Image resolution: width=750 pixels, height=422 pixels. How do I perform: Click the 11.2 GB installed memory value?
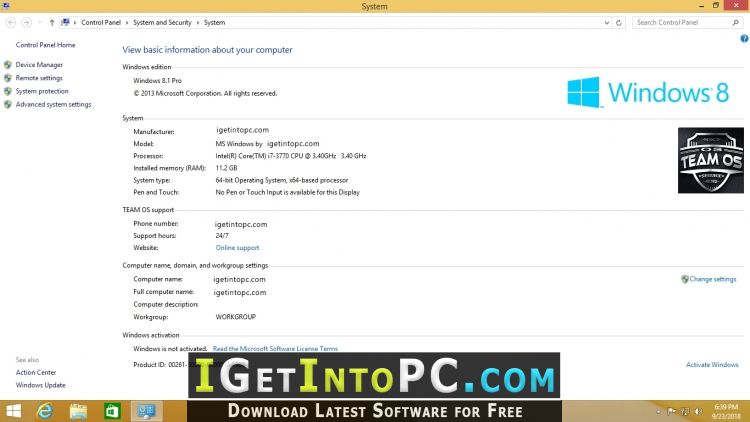(226, 168)
